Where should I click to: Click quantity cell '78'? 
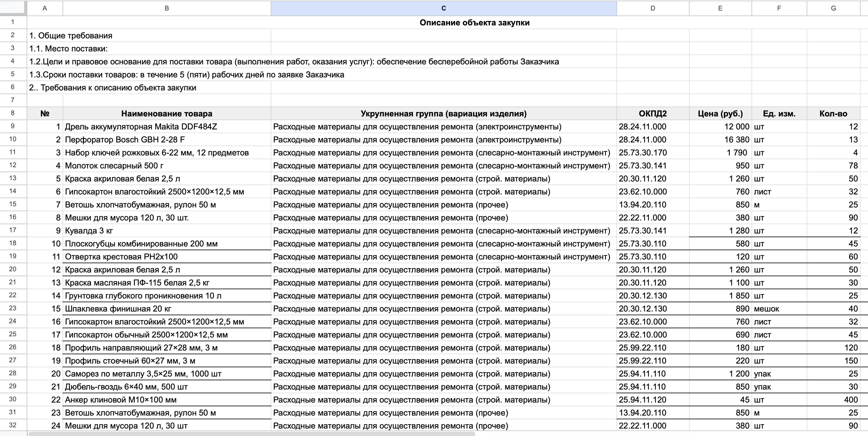[833, 165]
